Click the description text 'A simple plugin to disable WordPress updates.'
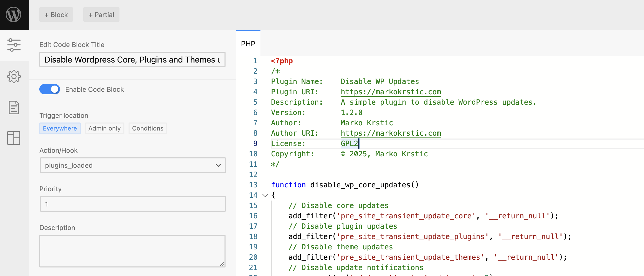The height and width of the screenshot is (276, 644). 439,102
